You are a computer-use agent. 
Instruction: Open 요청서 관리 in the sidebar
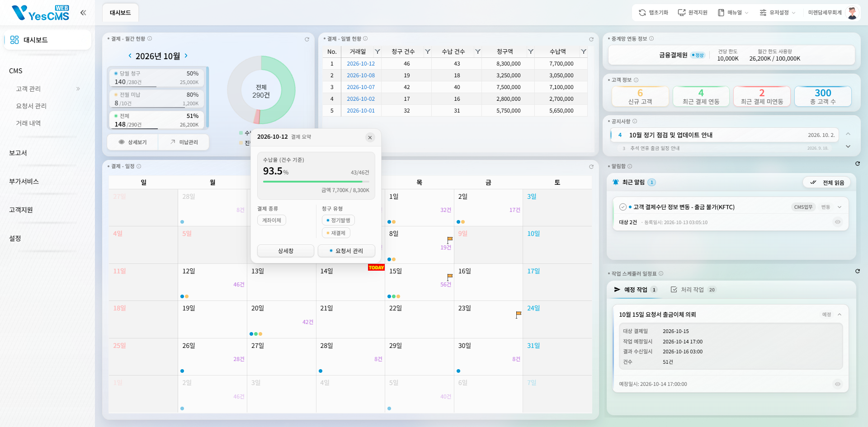tap(31, 106)
